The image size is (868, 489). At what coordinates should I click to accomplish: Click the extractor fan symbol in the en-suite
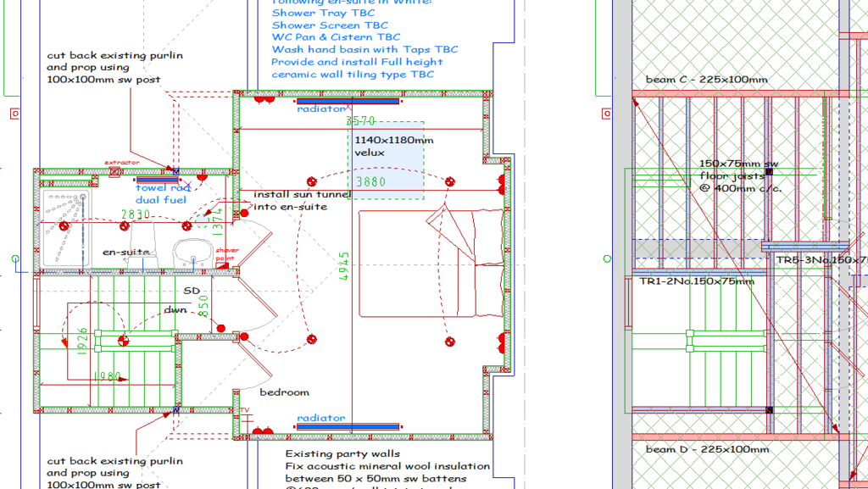click(x=114, y=172)
